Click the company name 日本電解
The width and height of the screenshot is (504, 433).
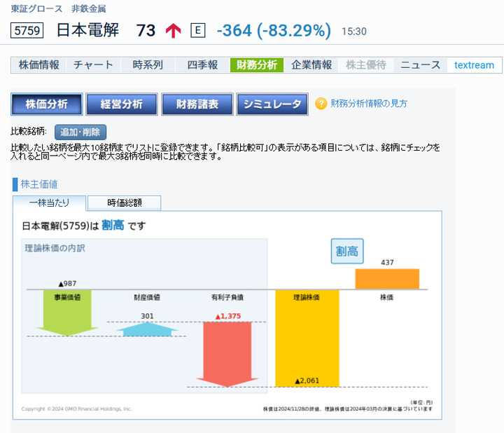(x=87, y=30)
